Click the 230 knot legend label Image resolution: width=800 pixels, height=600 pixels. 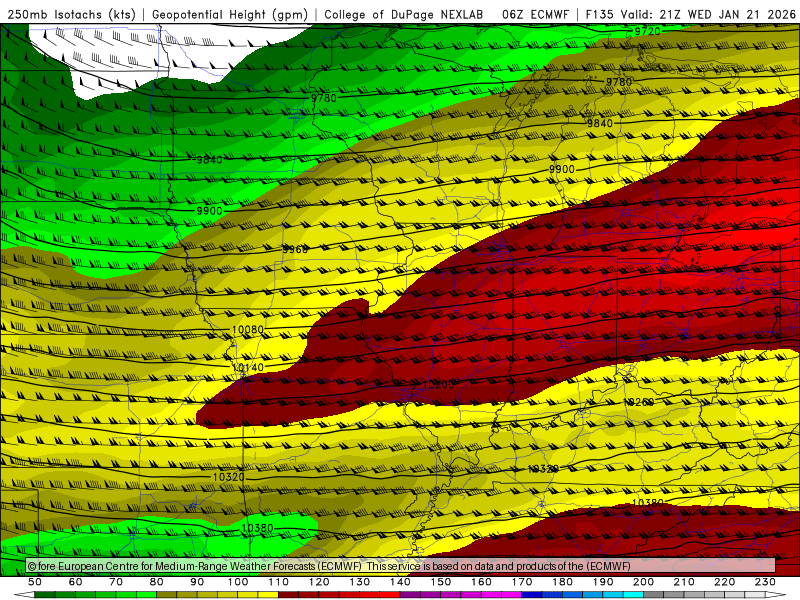click(766, 582)
